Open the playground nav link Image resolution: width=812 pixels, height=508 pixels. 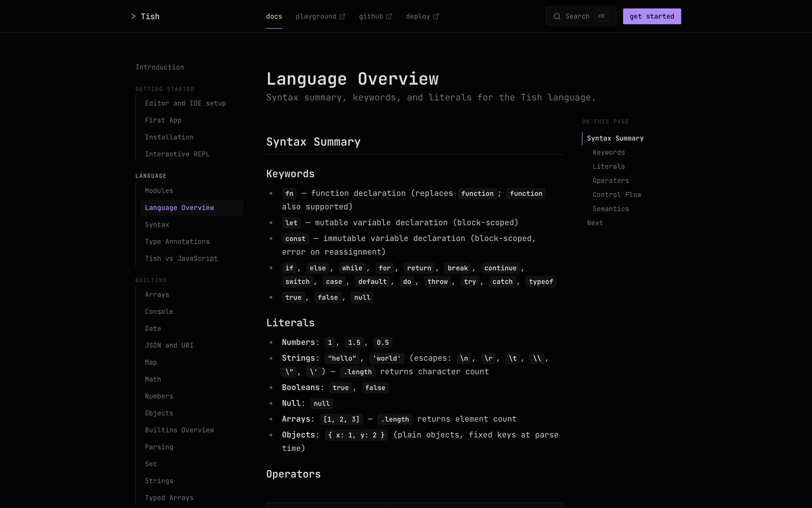(321, 16)
